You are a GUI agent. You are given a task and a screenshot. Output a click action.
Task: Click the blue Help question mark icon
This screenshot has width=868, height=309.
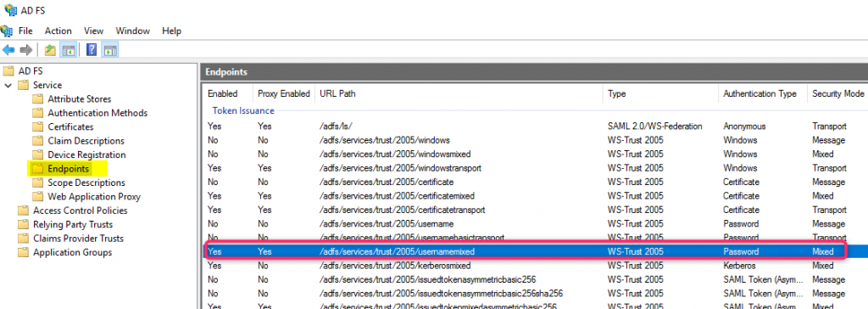(92, 50)
